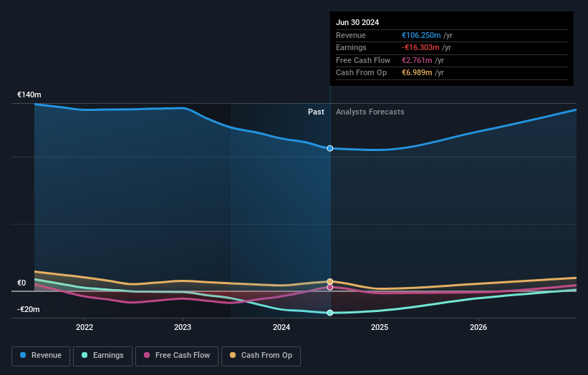Click the €2.761m free cash flow value
588x375 pixels.
417,60
